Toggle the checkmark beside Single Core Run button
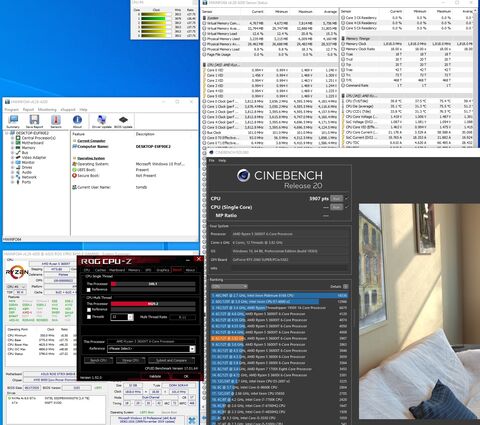Screen dimensions: 480x425 click(347, 207)
